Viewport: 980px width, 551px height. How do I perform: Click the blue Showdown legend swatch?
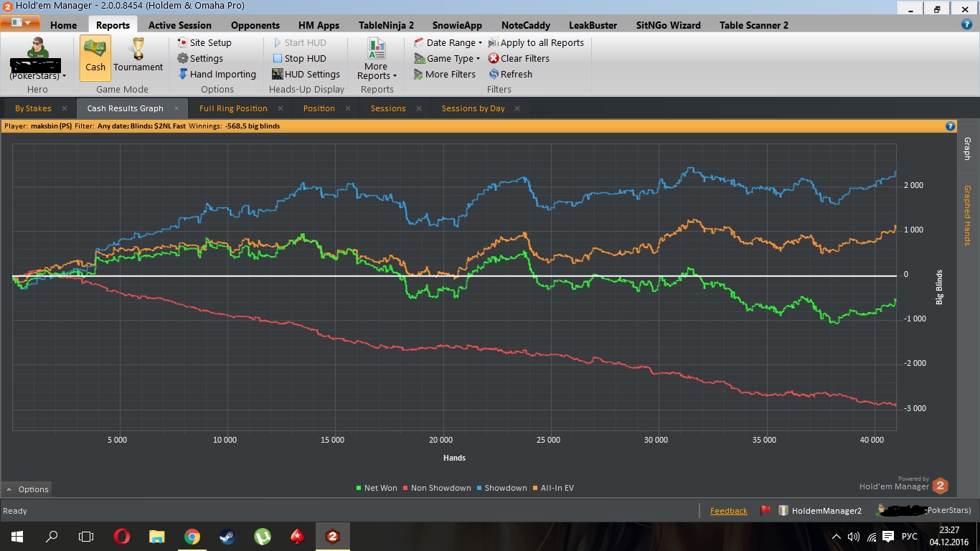[479, 488]
